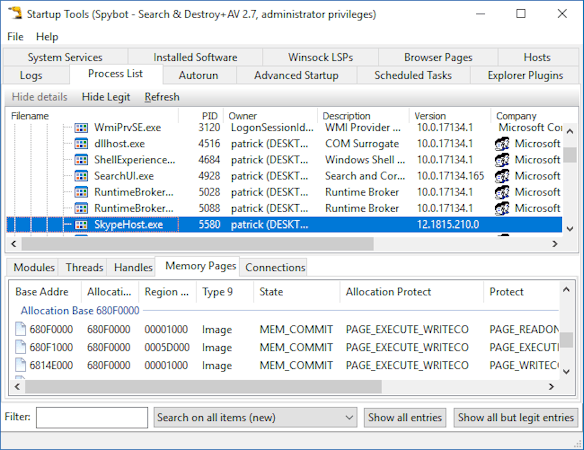Sort by the Description column header
Image resolution: width=584 pixels, height=450 pixels.
click(364, 116)
